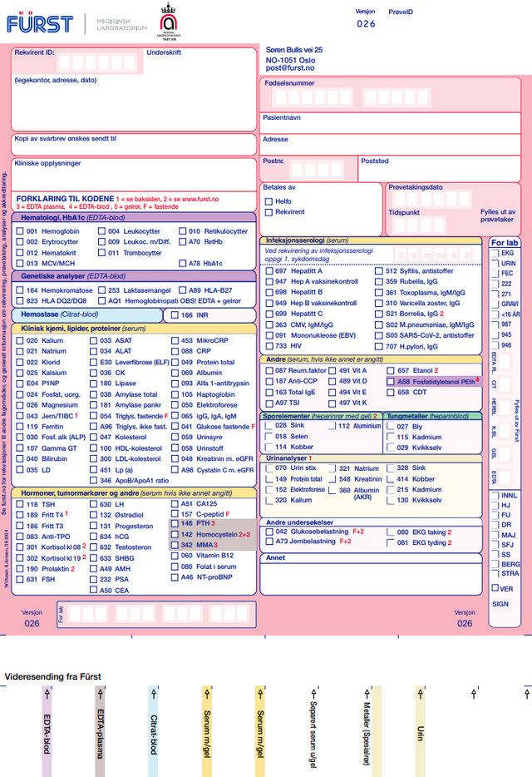
Task: Click the Infeksjonsserologi section header
Action: click(x=371, y=240)
